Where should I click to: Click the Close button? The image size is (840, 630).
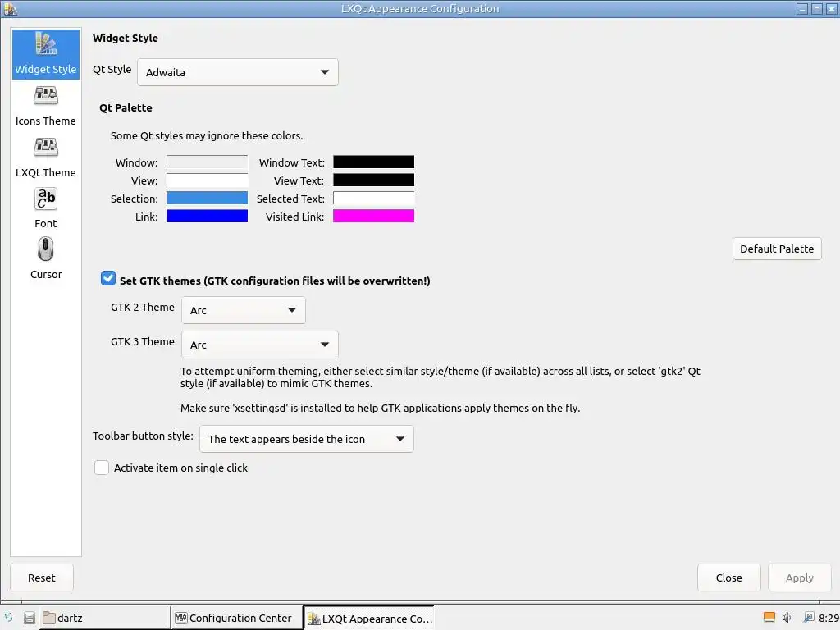[x=728, y=577]
